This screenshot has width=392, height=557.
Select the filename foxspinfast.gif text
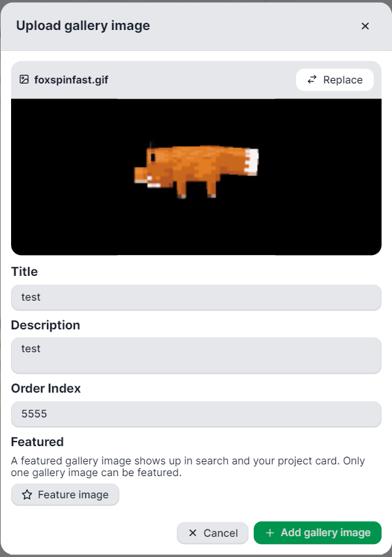tap(70, 79)
